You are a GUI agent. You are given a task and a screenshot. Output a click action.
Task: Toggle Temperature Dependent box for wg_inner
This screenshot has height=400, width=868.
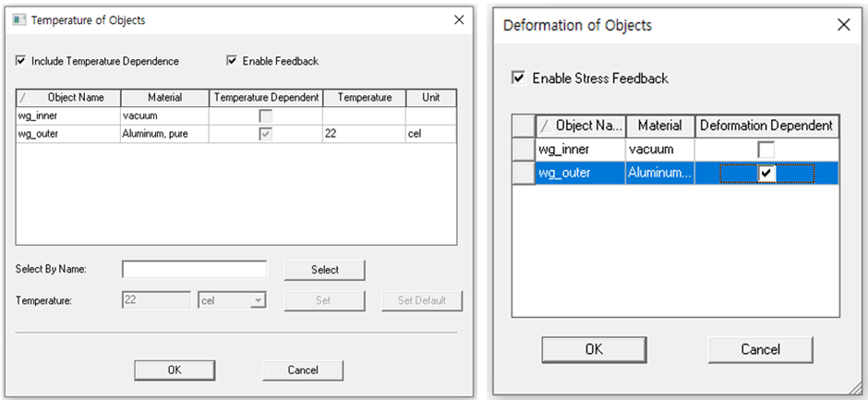click(266, 115)
